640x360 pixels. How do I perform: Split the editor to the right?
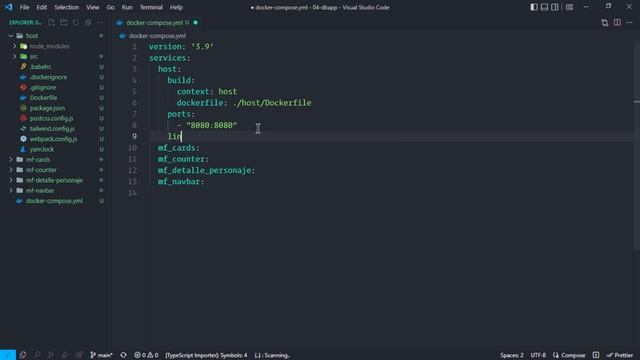click(x=617, y=23)
